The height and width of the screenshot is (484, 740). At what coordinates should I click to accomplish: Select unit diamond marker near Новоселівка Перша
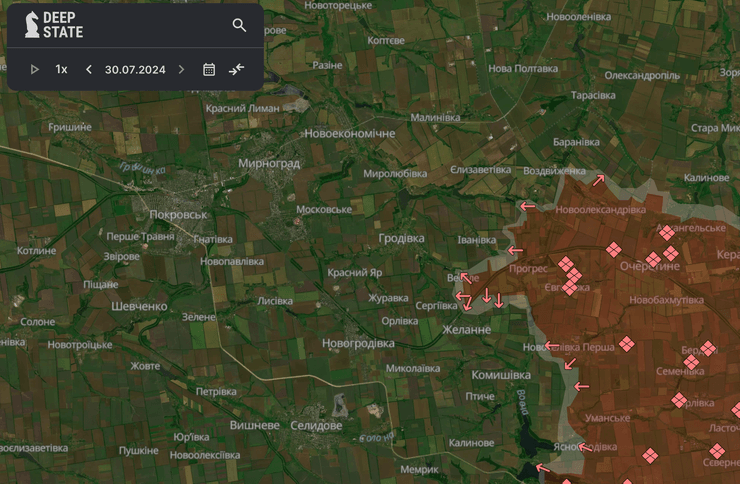click(x=627, y=344)
